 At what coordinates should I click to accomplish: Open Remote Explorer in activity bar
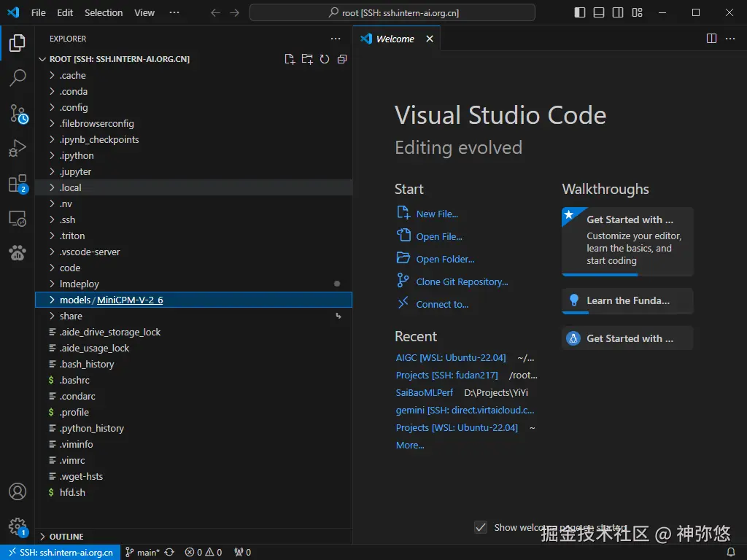pos(18,219)
